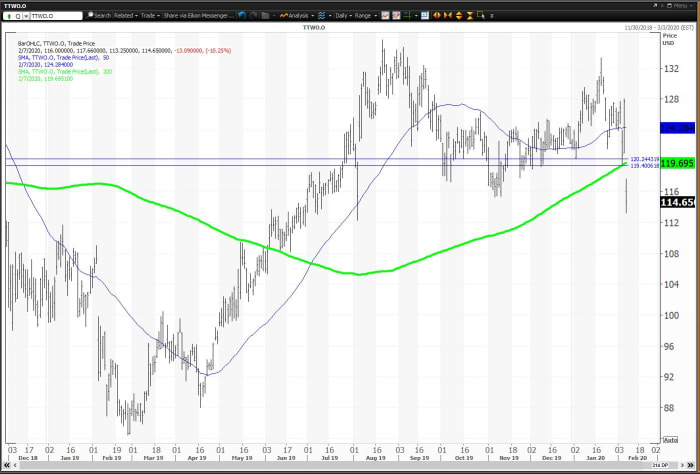700x474 pixels.
Task: Open the Menu dropdown at top right
Action: 680,5
